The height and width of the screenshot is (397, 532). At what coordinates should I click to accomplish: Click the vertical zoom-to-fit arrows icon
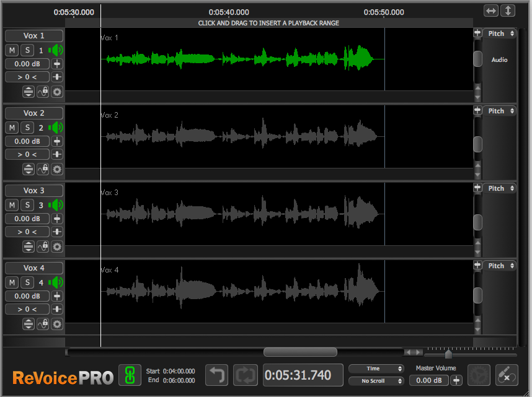click(508, 11)
